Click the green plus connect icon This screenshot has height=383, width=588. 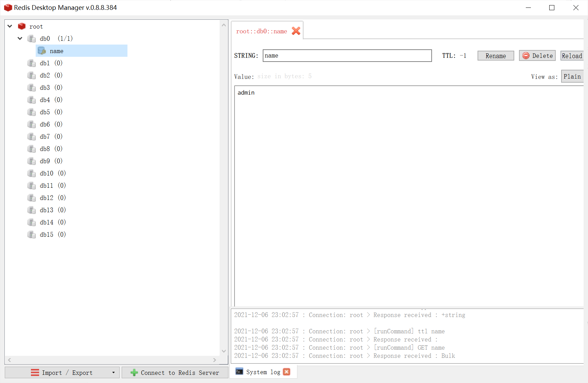pyautogui.click(x=134, y=373)
